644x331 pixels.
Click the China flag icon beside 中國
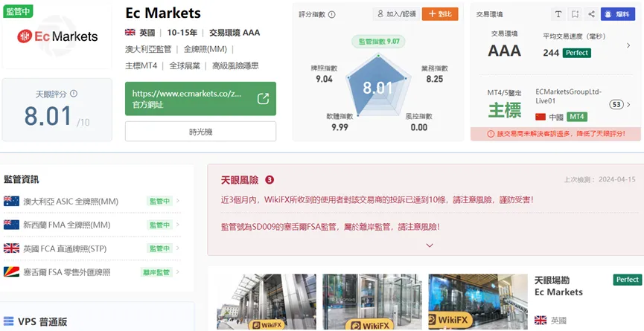pyautogui.click(x=541, y=117)
